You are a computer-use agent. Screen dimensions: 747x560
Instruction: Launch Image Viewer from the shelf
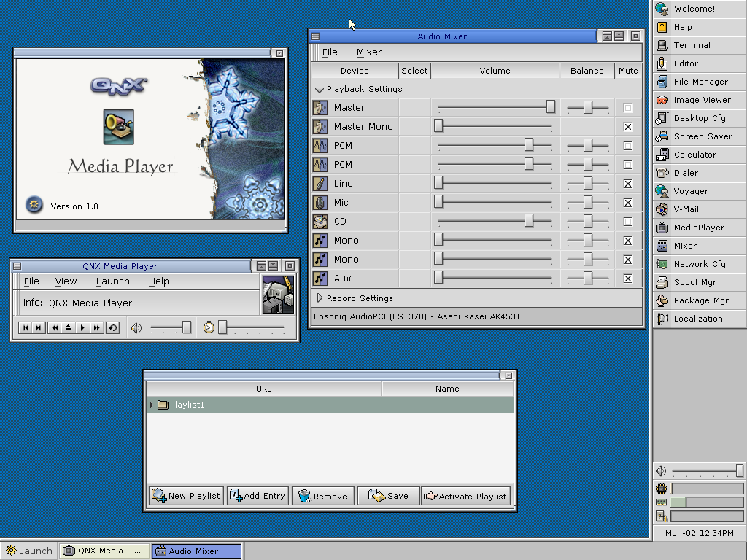[700, 100]
